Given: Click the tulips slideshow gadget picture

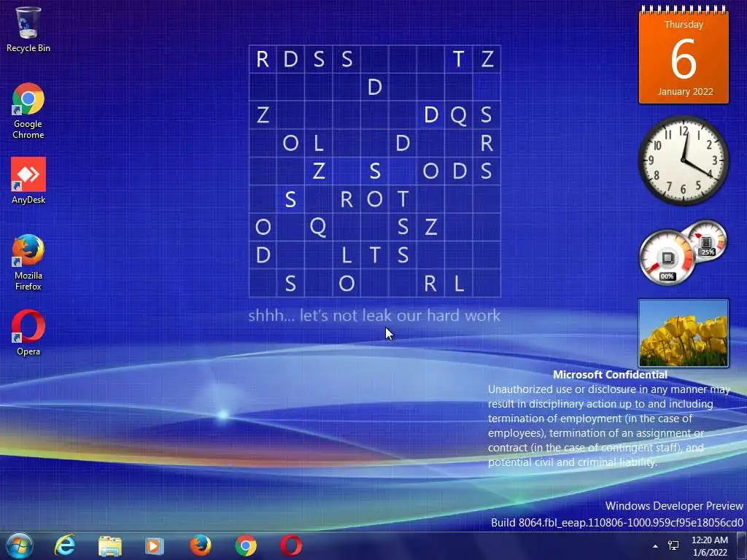Looking at the screenshot, I should click(684, 332).
